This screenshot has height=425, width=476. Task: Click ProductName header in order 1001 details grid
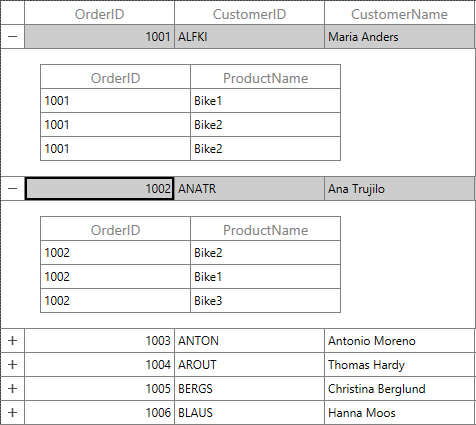click(265, 77)
